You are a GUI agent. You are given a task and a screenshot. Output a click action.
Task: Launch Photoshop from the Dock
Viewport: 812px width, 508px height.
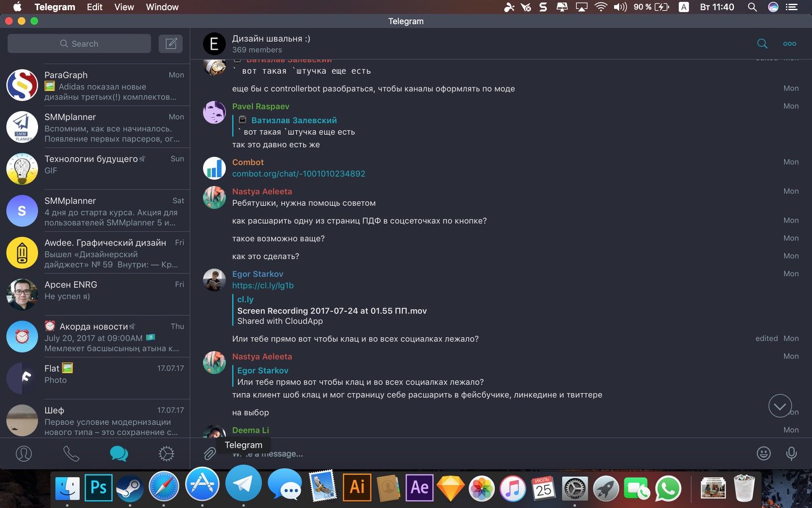[x=98, y=488]
